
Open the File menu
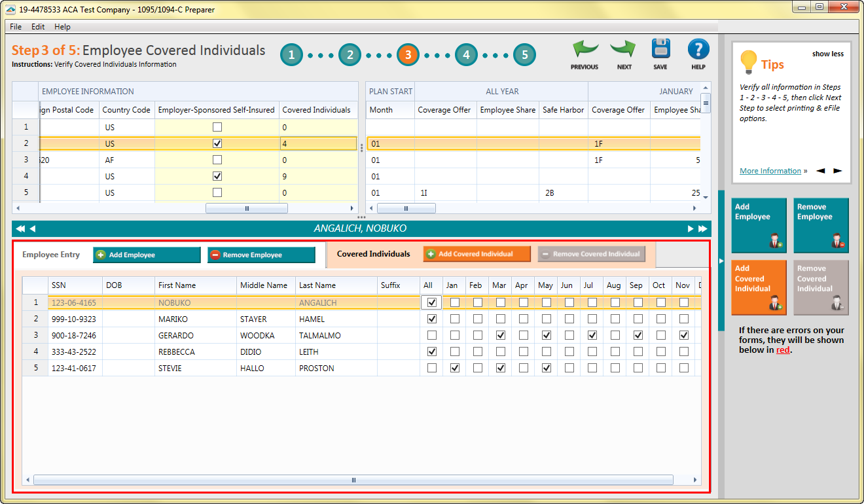pyautogui.click(x=16, y=27)
